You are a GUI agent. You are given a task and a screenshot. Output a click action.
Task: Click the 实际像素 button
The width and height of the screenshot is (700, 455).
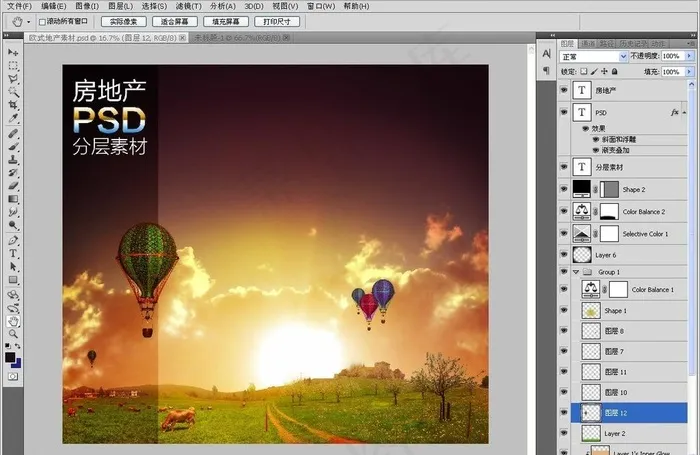(124, 21)
